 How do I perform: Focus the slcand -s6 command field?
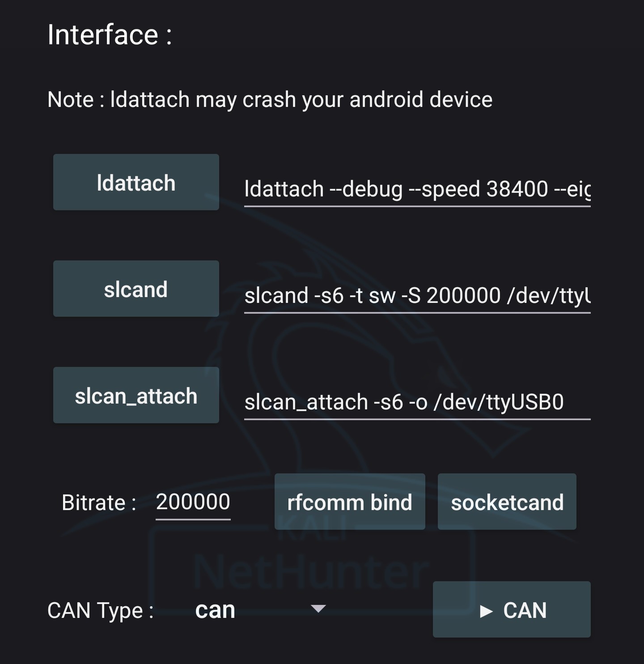[x=417, y=296]
